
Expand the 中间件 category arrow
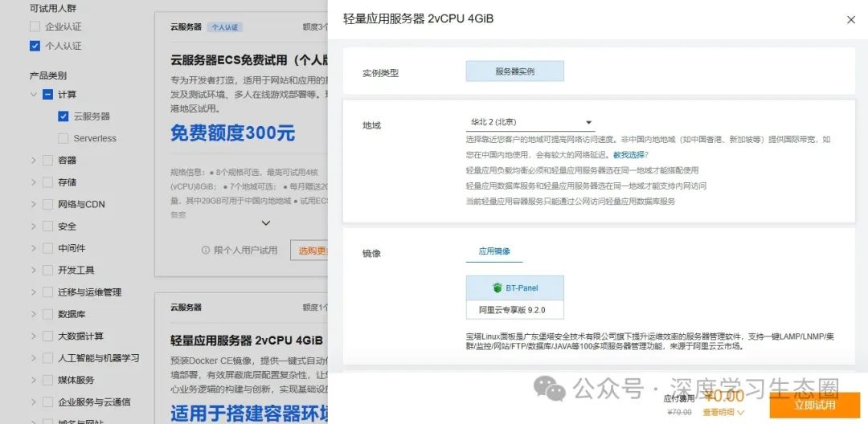point(33,248)
